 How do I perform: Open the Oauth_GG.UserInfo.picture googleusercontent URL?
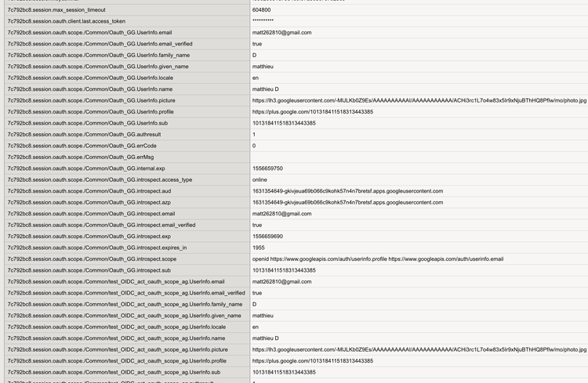419,100
